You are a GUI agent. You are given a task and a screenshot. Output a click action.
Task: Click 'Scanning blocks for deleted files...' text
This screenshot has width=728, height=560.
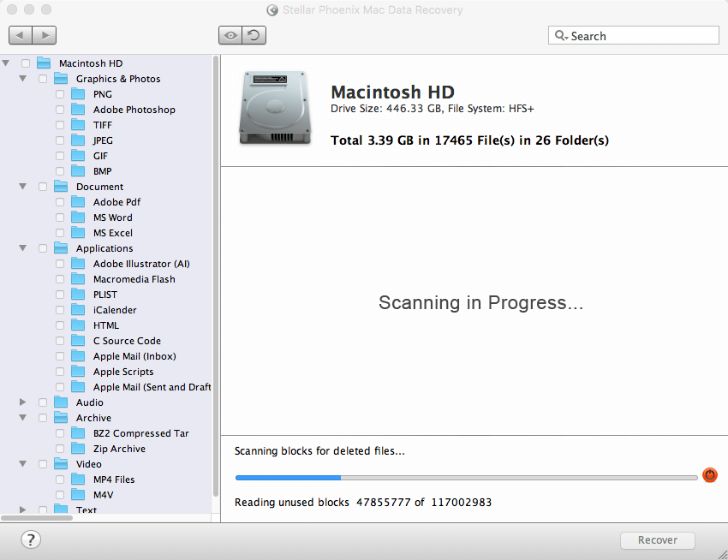[x=319, y=451]
